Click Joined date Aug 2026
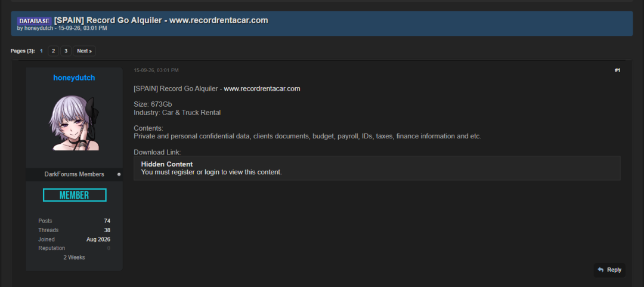 point(98,239)
